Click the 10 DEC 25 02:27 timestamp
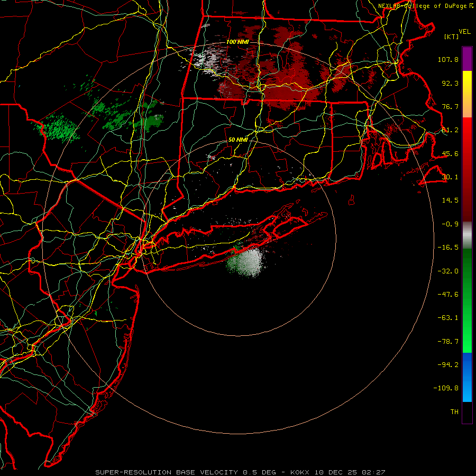This screenshot has height=476, width=476. tap(350, 472)
